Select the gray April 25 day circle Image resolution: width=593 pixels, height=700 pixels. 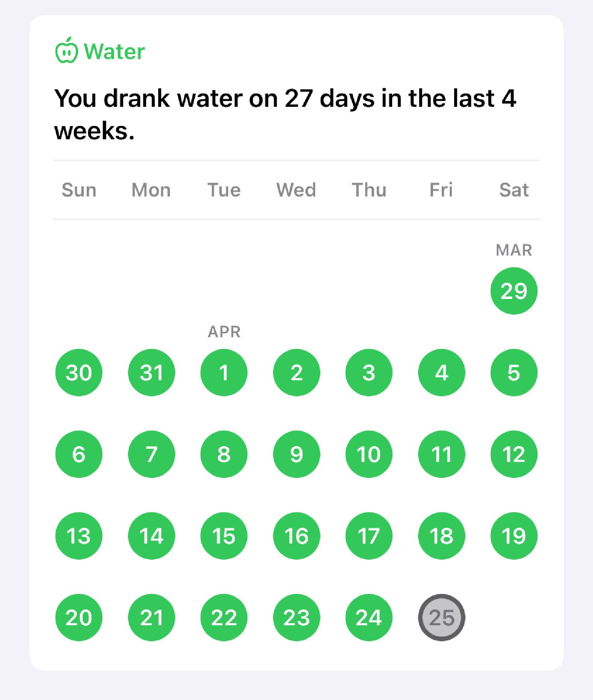coord(441,618)
